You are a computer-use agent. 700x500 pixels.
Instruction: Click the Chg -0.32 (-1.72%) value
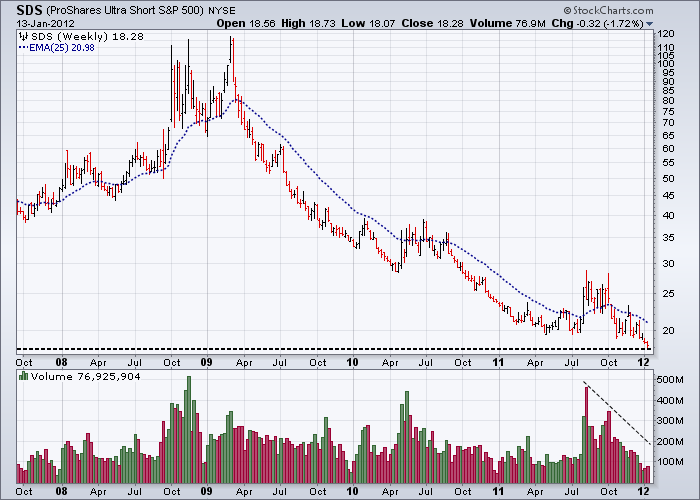pos(598,24)
